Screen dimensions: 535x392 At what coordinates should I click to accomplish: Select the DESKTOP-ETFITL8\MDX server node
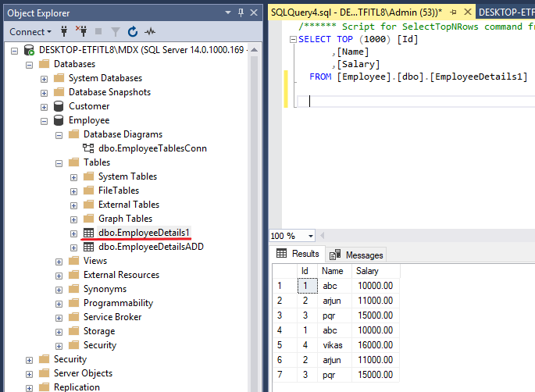coord(141,50)
